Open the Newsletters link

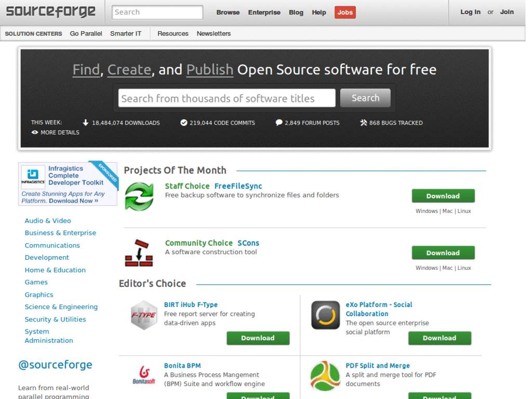point(214,34)
